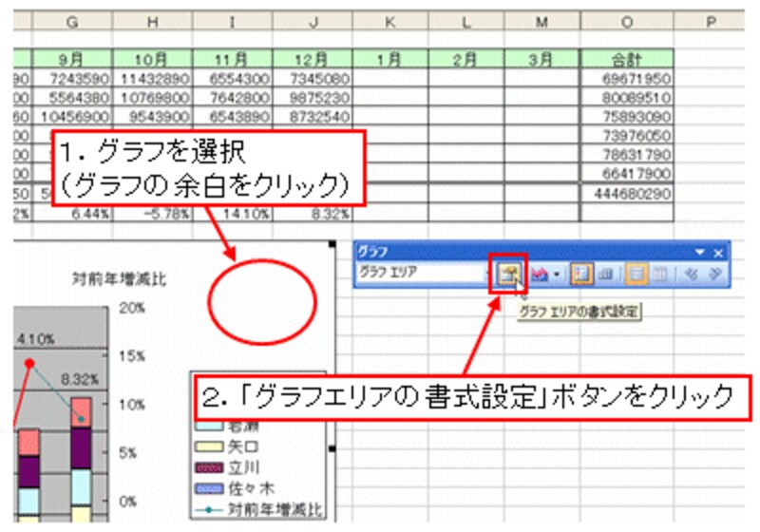760x532 pixels.
Task: Click the 1月 header cell
Action: point(390,59)
